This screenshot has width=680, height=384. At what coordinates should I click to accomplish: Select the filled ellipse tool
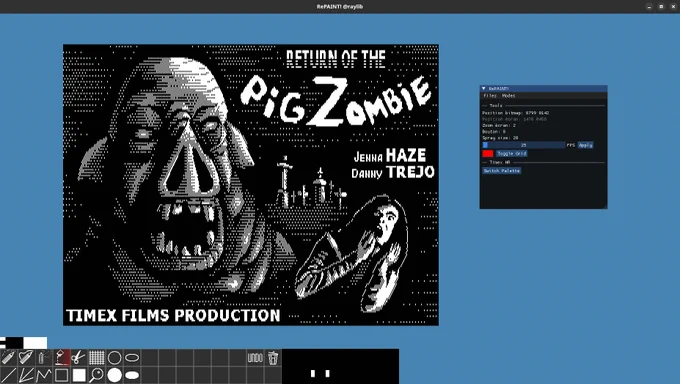click(x=132, y=375)
